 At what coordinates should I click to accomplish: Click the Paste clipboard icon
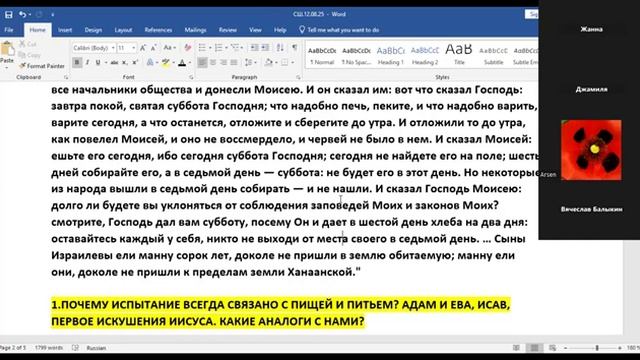(7, 49)
